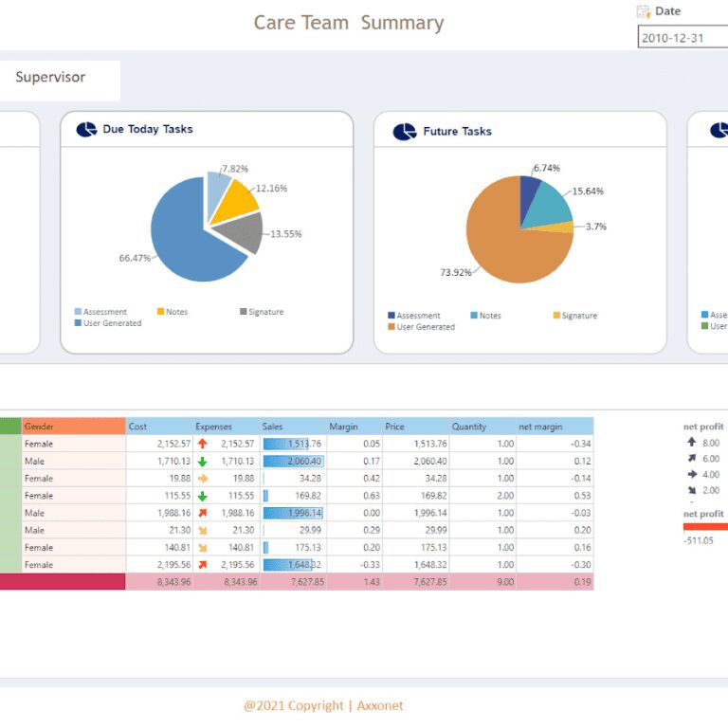Click the pie chart icon in Future Tasks
The width and height of the screenshot is (728, 728).
pyautogui.click(x=405, y=132)
